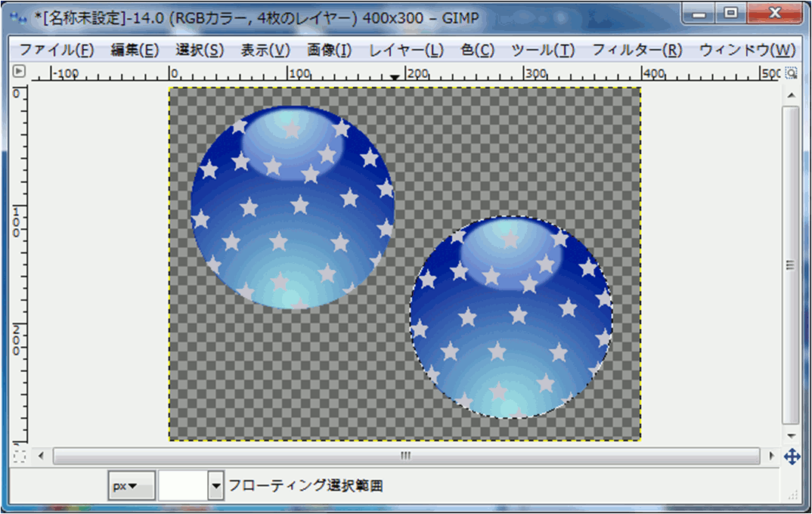
Task: Open the ファイル(F) menu
Action: (x=56, y=51)
